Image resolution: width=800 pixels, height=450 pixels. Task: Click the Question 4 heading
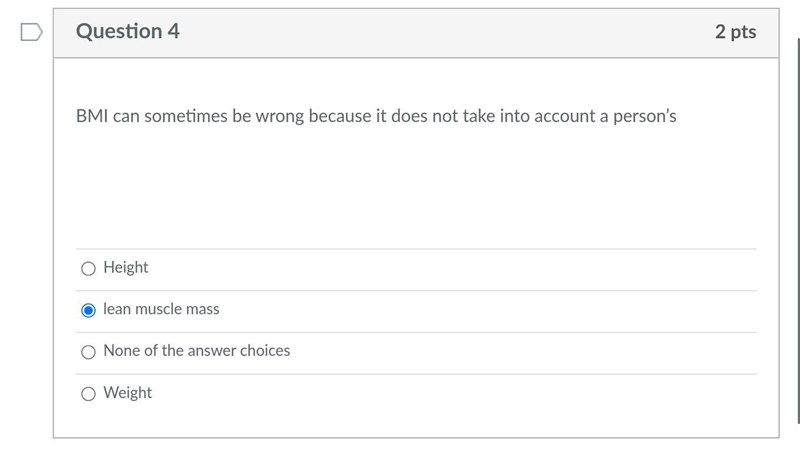(x=128, y=31)
